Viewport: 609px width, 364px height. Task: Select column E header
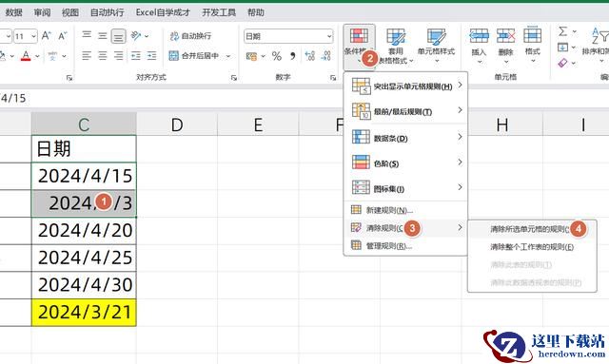(258, 125)
